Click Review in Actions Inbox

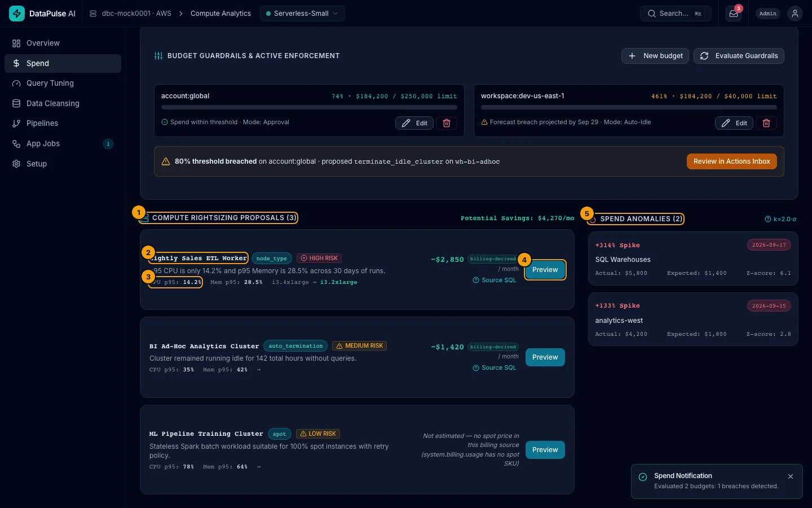(732, 161)
